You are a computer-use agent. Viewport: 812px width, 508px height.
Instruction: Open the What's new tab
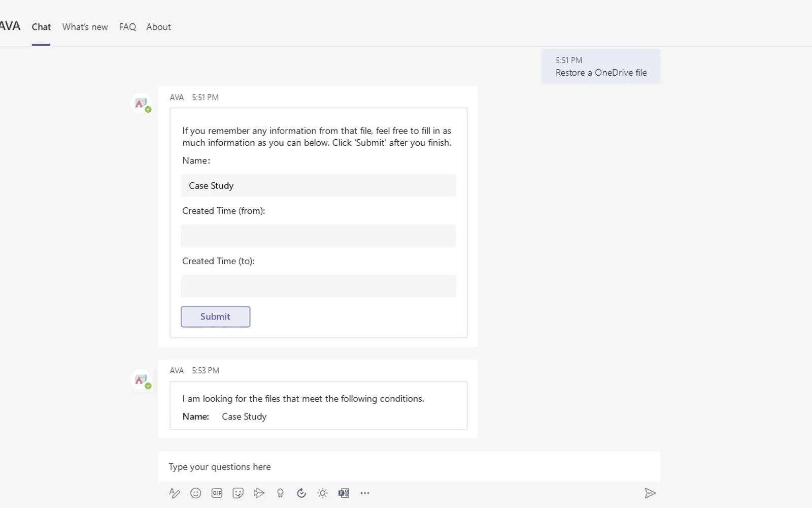coord(85,27)
